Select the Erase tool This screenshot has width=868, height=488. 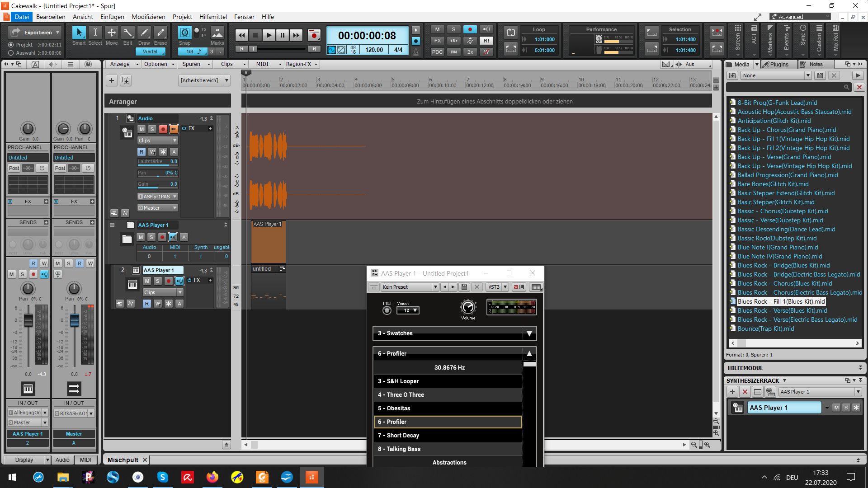tap(160, 33)
